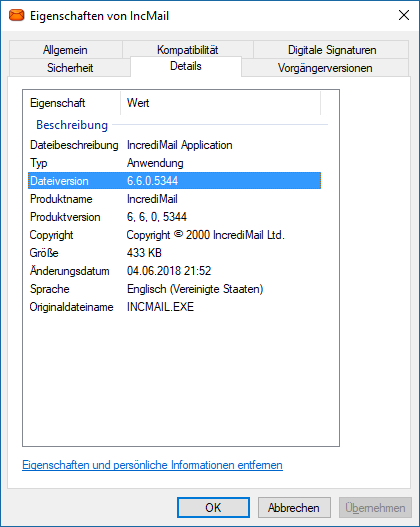Select the Größe property row

(174, 253)
